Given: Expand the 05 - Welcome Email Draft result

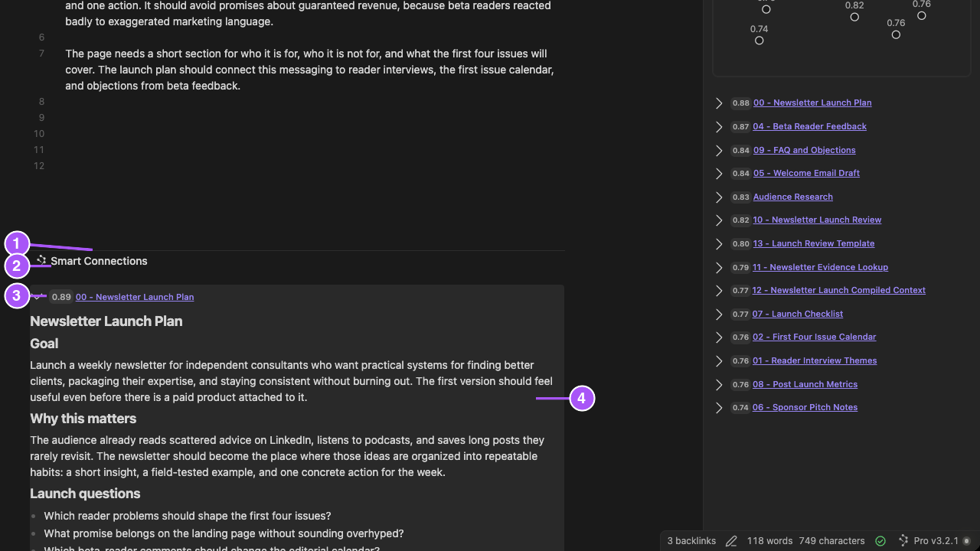Looking at the screenshot, I should coord(719,174).
